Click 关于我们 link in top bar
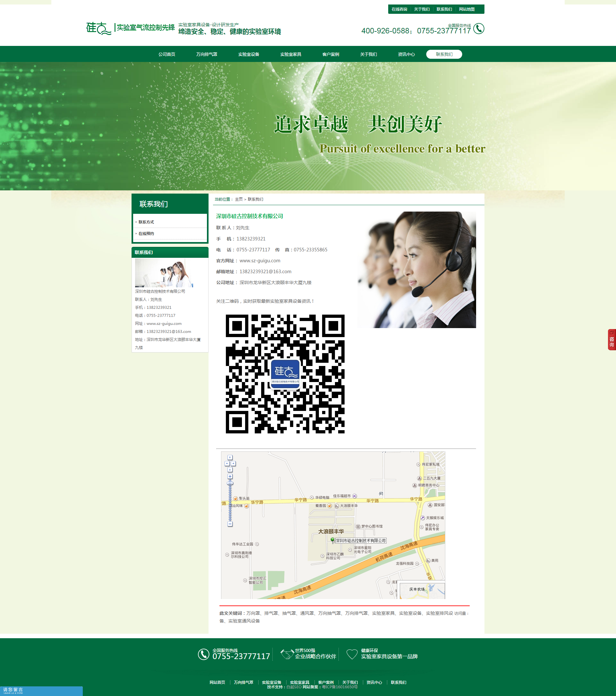Image resolution: width=616 pixels, height=696 pixels. (422, 9)
